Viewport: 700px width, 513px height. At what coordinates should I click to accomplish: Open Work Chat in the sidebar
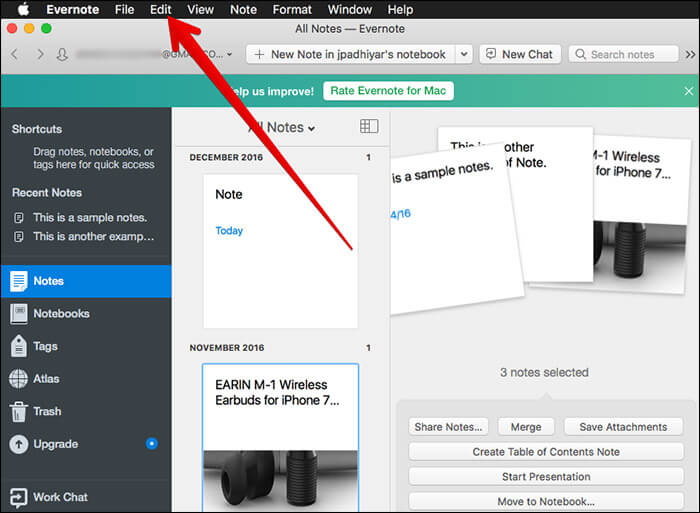(86, 497)
